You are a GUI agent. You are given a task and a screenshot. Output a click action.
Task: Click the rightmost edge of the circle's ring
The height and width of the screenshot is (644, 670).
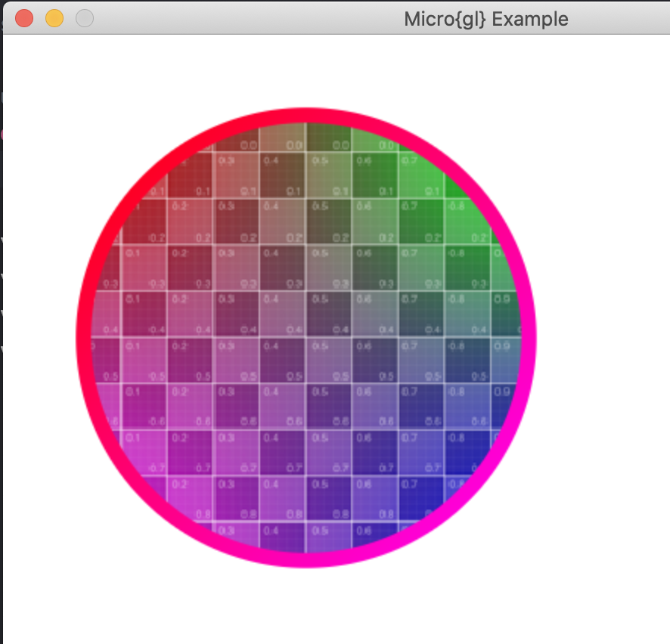point(529,337)
